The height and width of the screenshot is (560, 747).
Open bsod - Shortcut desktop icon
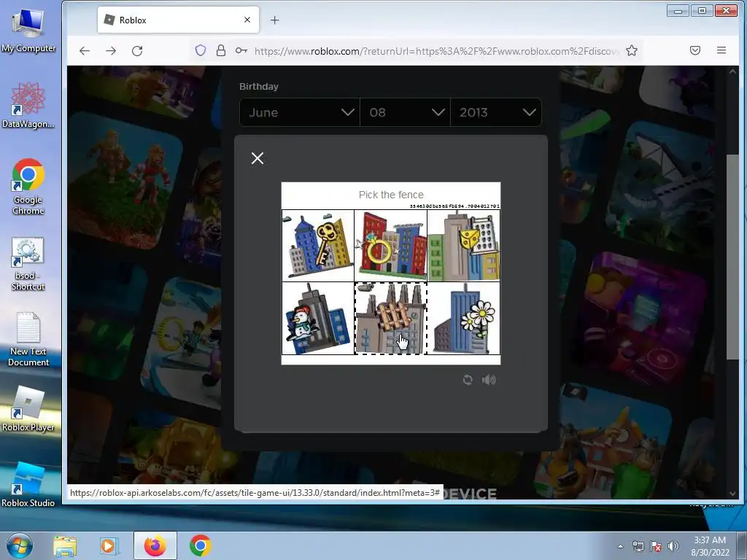point(28,263)
